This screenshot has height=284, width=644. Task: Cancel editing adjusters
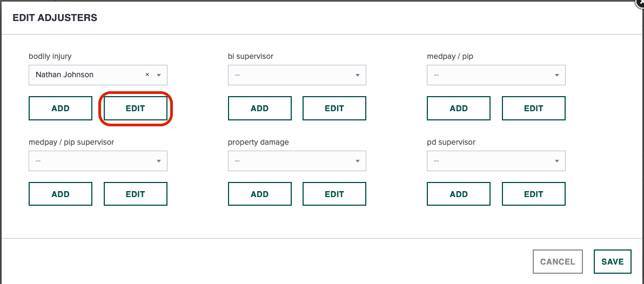[558, 261]
